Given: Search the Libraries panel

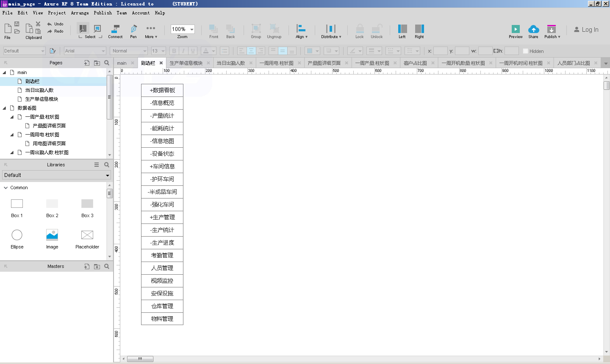Looking at the screenshot, I should 107,165.
